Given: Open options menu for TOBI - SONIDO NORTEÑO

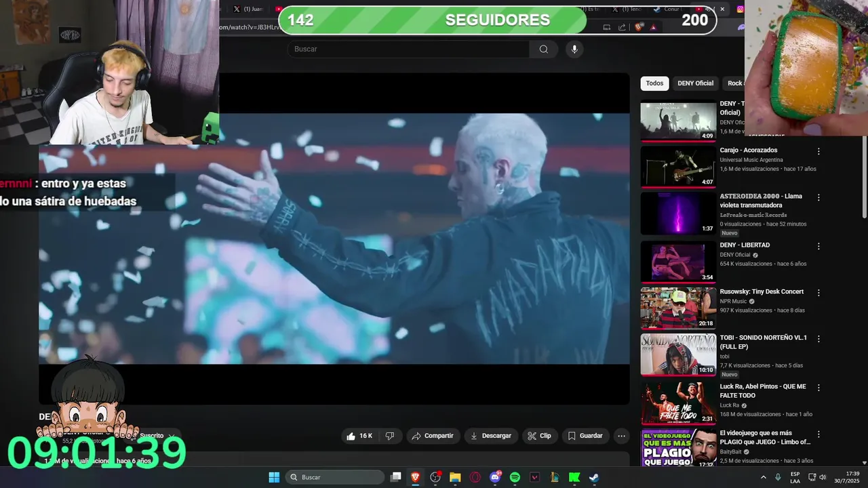Looking at the screenshot, I should (x=818, y=340).
